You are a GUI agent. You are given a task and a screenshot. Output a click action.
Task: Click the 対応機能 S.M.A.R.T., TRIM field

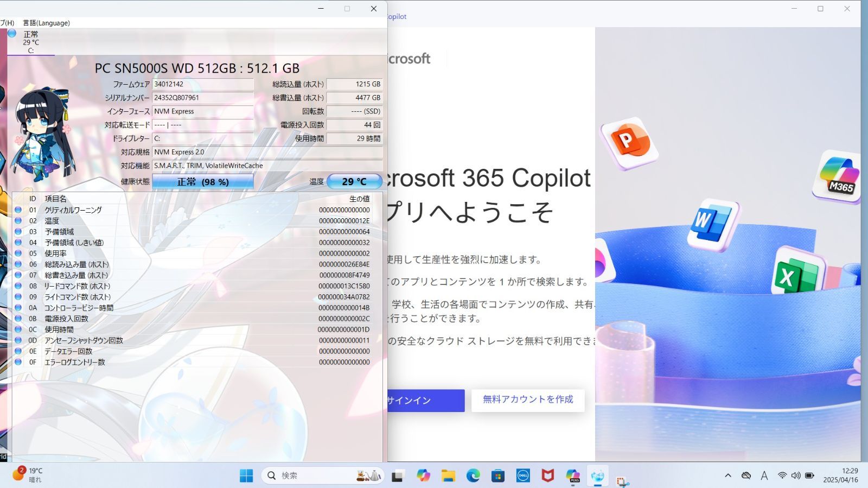[267, 166]
